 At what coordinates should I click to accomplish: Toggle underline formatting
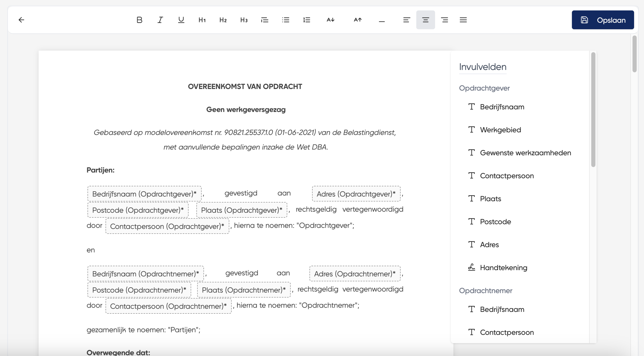pos(181,20)
